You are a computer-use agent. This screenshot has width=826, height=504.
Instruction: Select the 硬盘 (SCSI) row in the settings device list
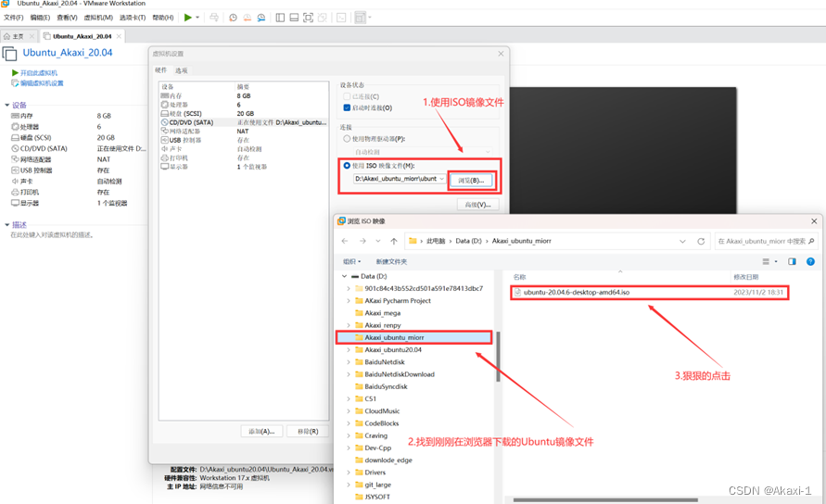point(244,113)
